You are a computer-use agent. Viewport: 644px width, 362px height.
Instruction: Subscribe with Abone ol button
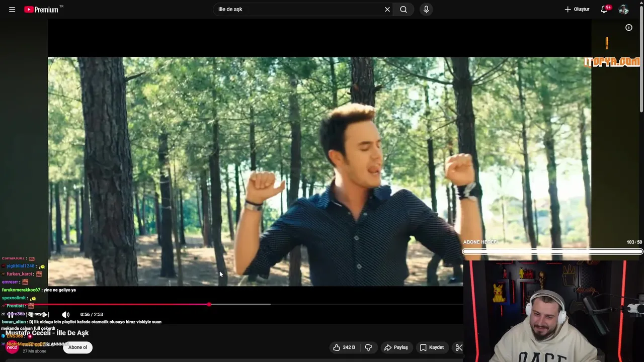78,347
